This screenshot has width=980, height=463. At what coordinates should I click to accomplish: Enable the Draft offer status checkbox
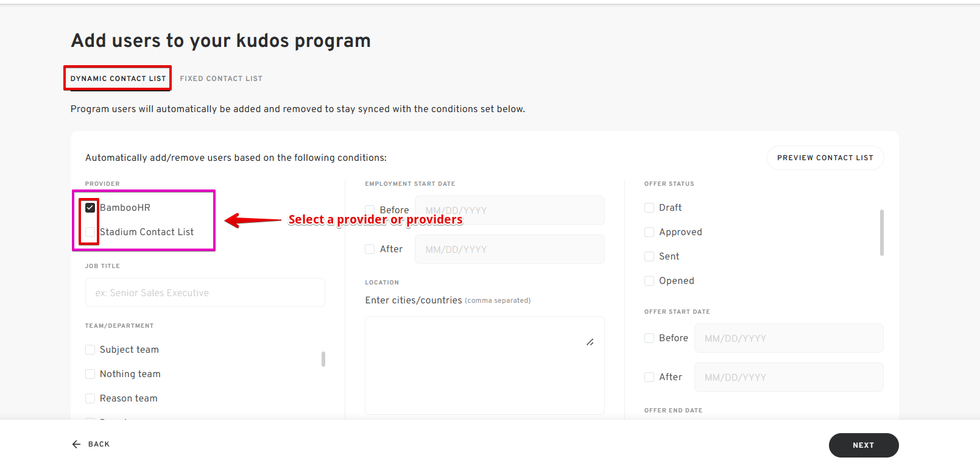click(649, 208)
